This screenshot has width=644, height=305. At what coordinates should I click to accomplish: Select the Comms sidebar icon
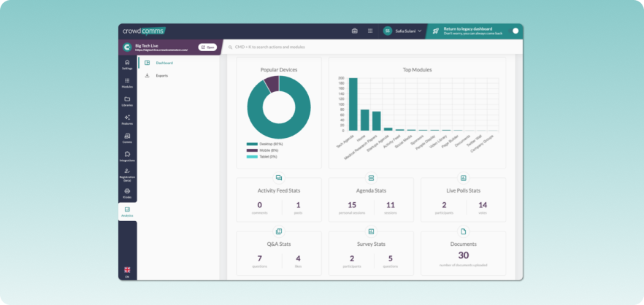(127, 137)
